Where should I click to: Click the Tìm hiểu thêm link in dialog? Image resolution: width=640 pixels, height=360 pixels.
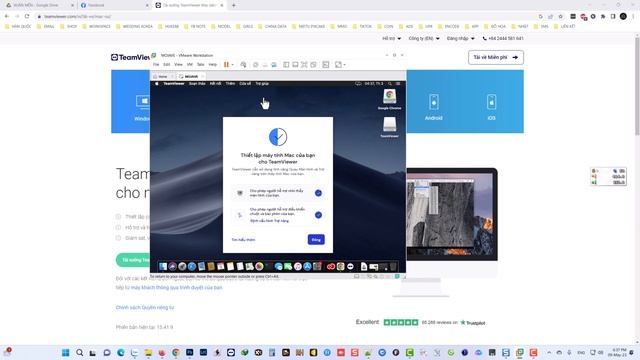click(x=243, y=240)
